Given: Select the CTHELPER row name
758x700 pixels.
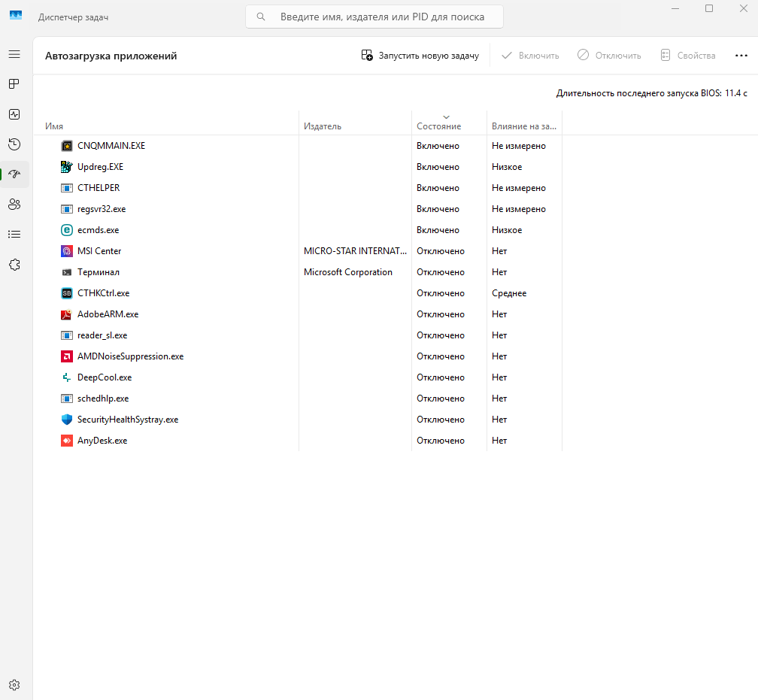Looking at the screenshot, I should [x=99, y=188].
